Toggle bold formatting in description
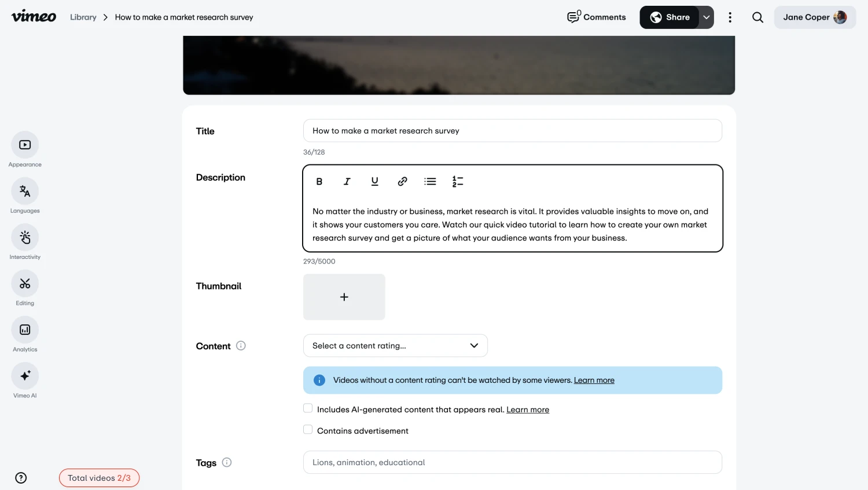 point(319,182)
